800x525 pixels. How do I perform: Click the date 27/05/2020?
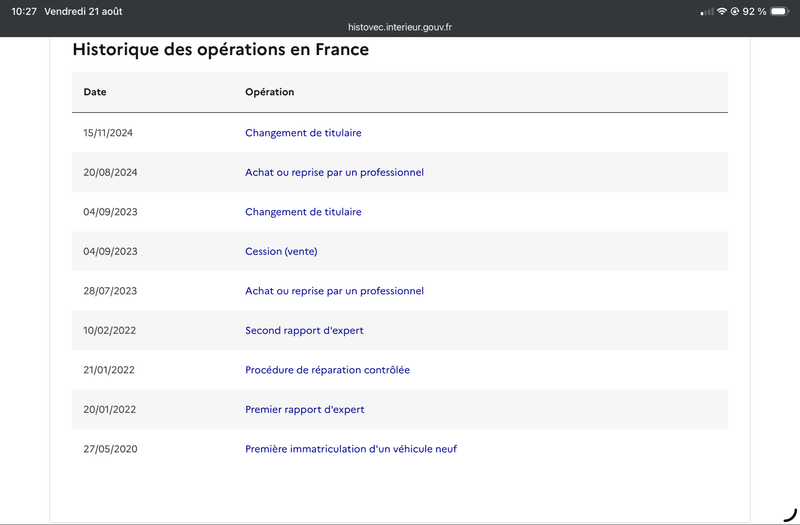pyautogui.click(x=110, y=449)
